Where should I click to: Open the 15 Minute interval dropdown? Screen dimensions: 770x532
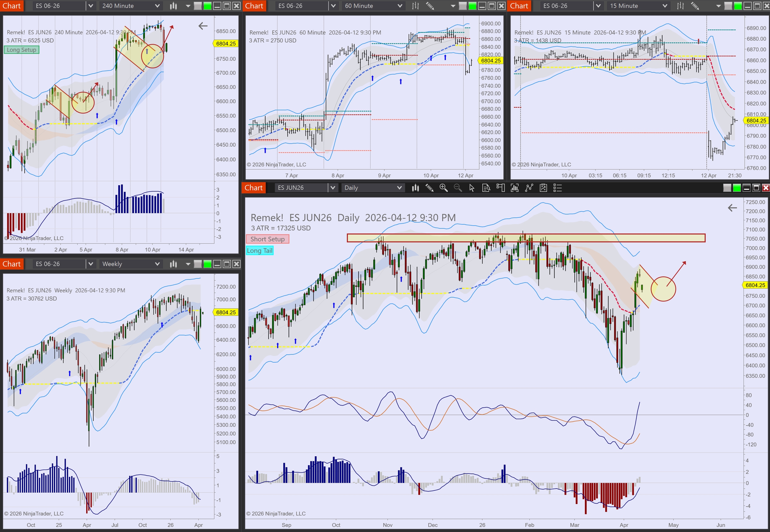[638, 6]
